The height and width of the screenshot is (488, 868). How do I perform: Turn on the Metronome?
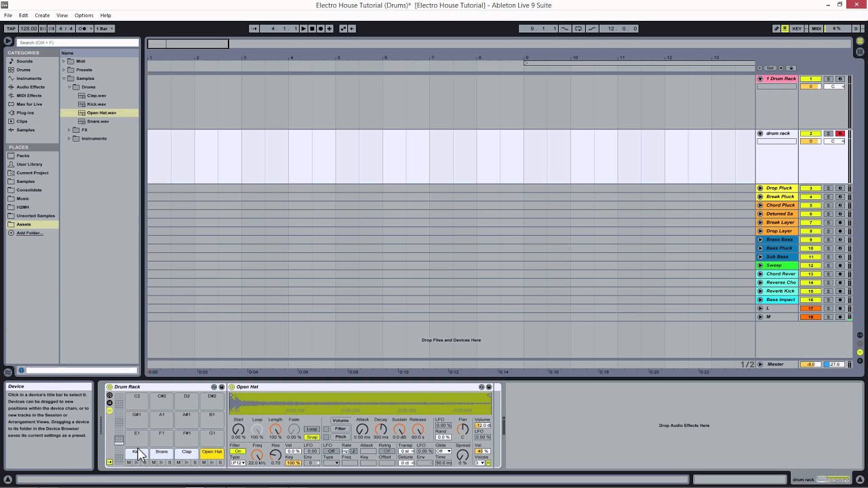83,28
